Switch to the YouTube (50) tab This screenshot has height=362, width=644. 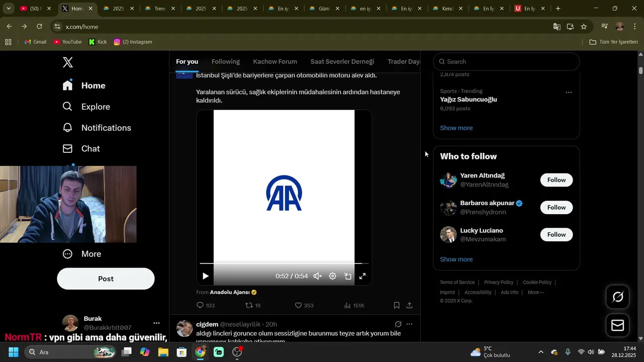(x=36, y=9)
